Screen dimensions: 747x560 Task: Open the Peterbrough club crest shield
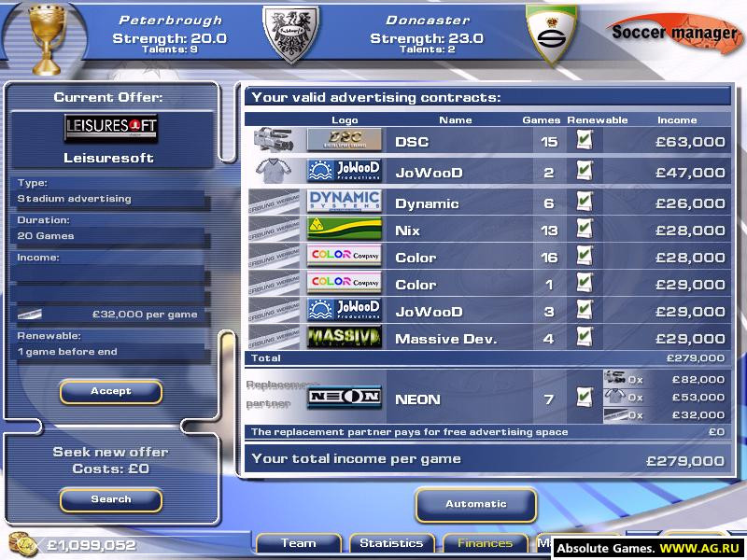pyautogui.click(x=291, y=33)
